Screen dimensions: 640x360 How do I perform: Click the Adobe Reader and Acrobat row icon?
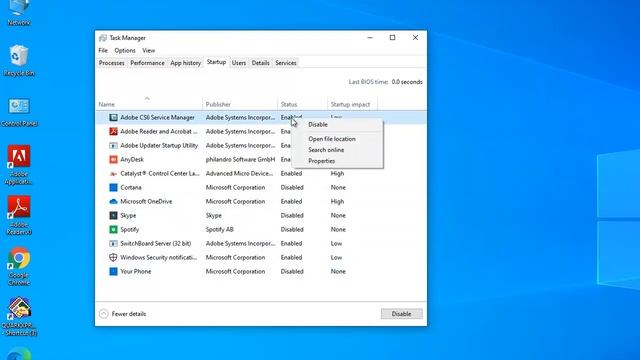pyautogui.click(x=113, y=131)
